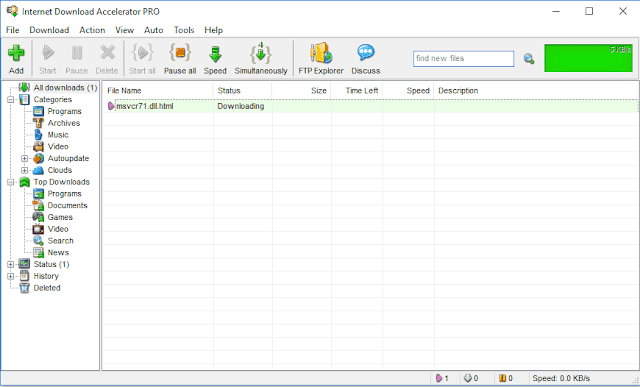Sort by Time Left column header

pyautogui.click(x=357, y=91)
